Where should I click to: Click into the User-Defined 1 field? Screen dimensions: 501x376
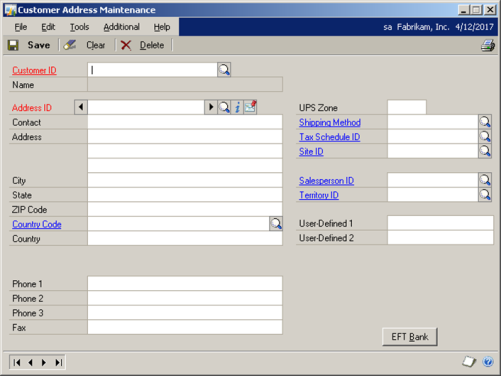pos(440,223)
